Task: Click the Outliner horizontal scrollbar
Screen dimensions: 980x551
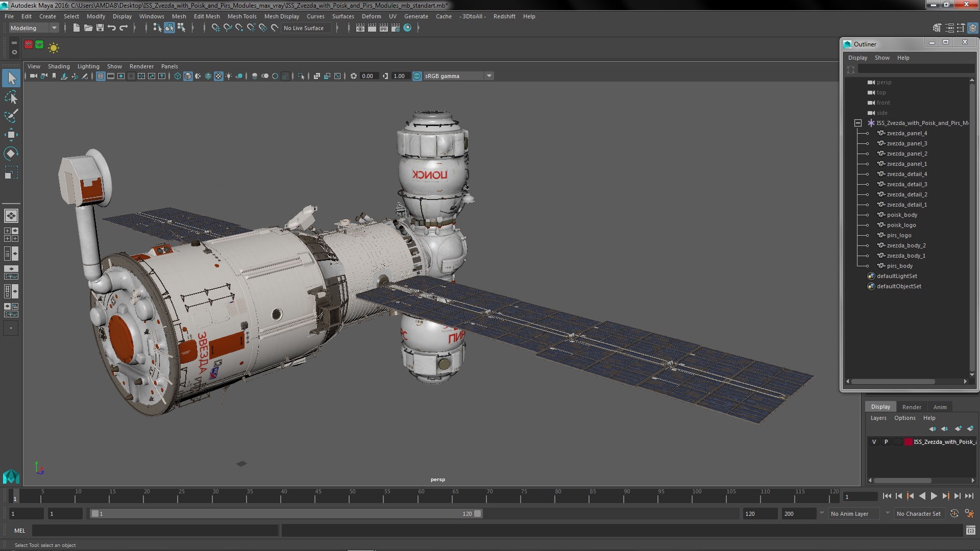Action: 893,381
